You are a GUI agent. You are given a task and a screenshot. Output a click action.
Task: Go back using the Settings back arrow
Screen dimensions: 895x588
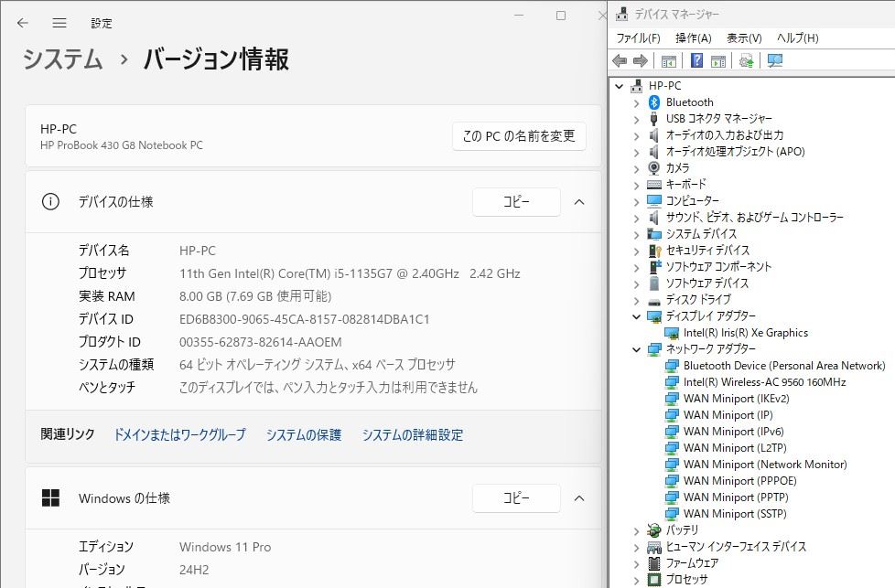pos(23,23)
